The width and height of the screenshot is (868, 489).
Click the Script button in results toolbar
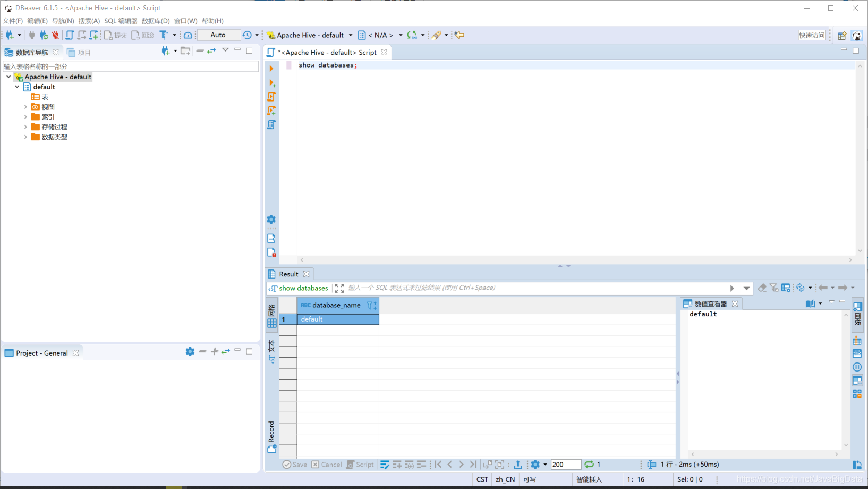(x=360, y=465)
